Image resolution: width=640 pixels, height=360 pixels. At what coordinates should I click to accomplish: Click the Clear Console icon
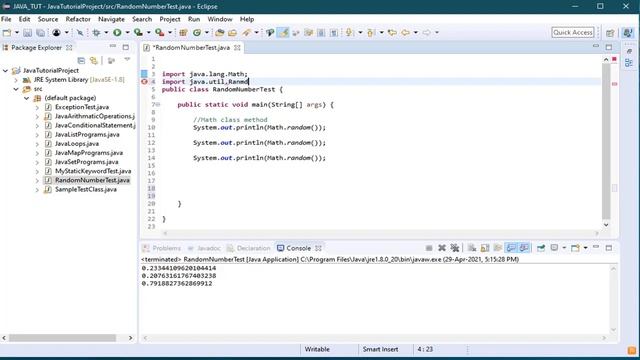tap(472, 248)
